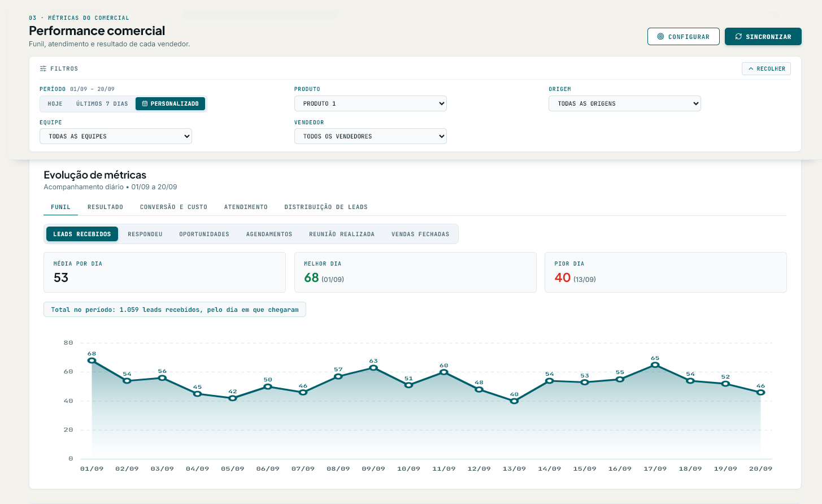This screenshot has height=504, width=822.
Task: Switch to the Funil tab
Action: pyautogui.click(x=61, y=207)
